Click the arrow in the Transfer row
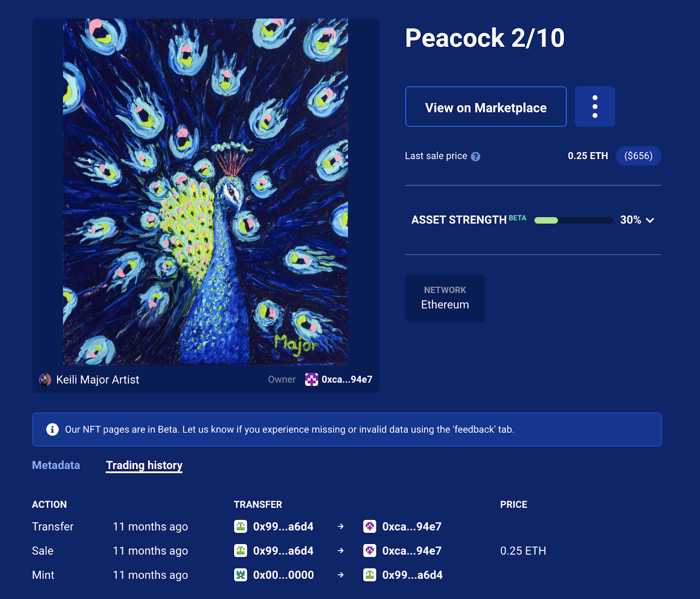The width and height of the screenshot is (700, 599). click(340, 526)
